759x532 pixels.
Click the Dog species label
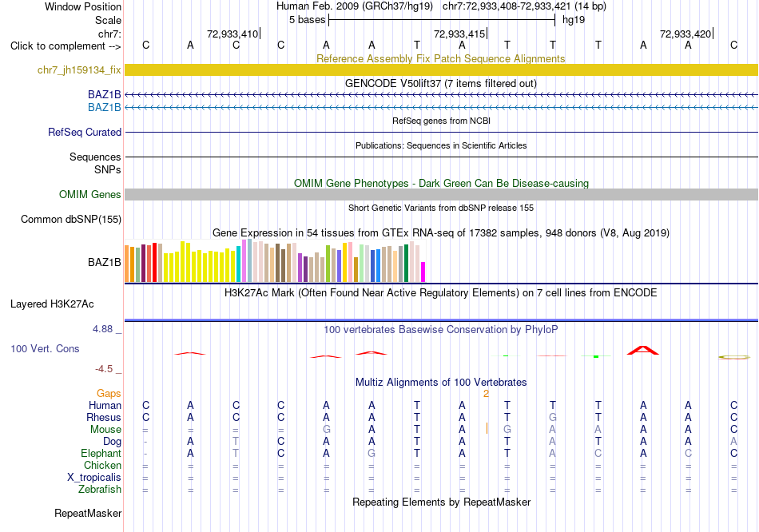(112, 442)
